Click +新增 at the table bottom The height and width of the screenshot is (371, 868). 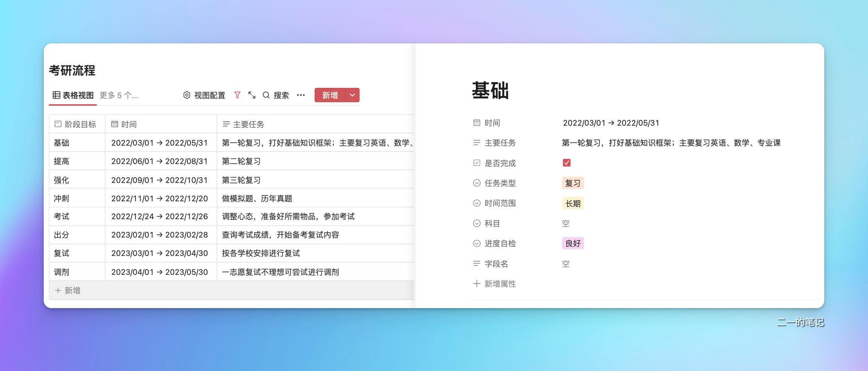(67, 290)
